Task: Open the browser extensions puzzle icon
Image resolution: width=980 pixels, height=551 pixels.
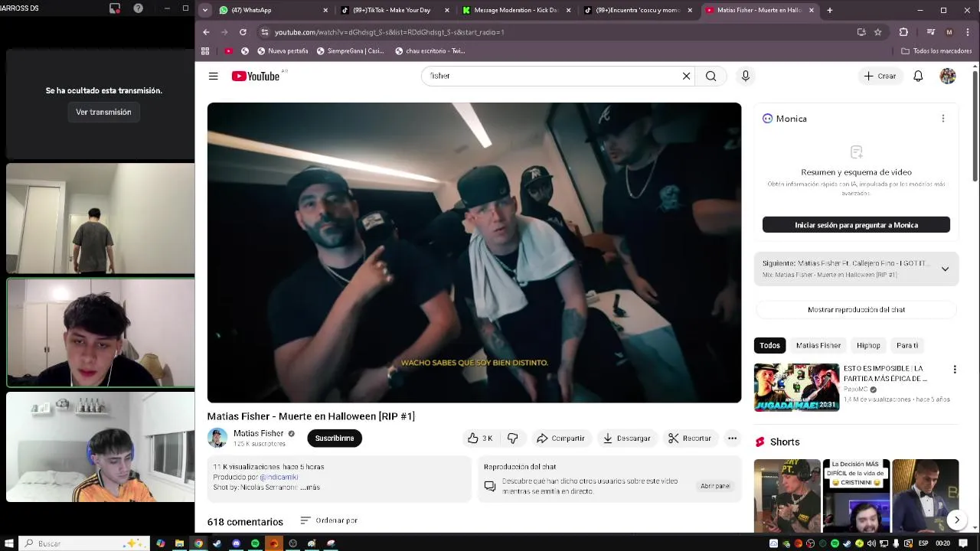Action: tap(903, 32)
